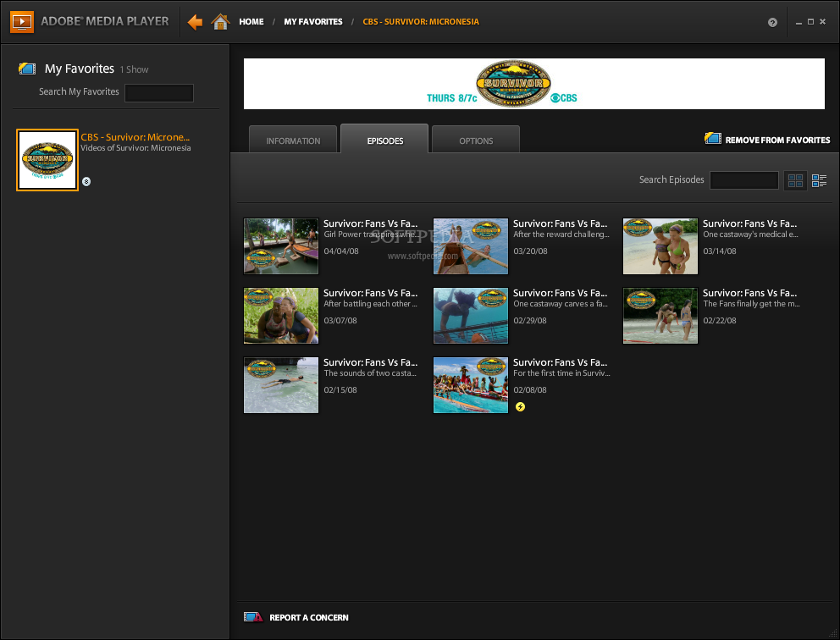840x640 pixels.
Task: Switch episodes to thumbnail grid view
Action: click(x=795, y=180)
